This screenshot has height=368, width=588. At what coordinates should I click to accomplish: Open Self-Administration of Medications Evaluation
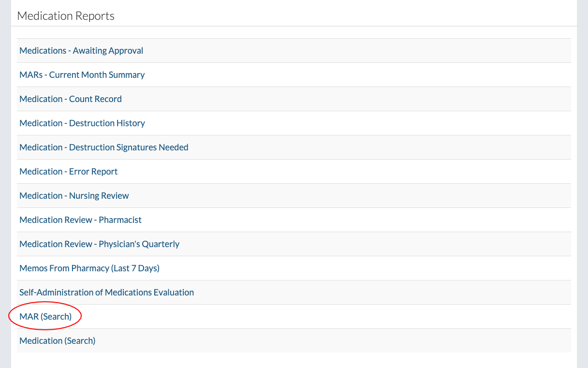click(106, 293)
